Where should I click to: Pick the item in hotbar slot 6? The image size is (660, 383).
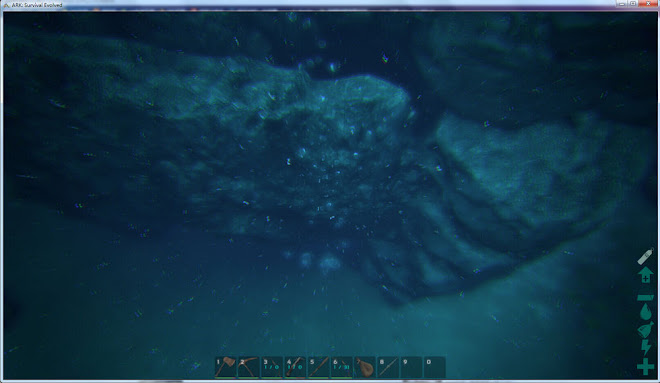pos(341,367)
